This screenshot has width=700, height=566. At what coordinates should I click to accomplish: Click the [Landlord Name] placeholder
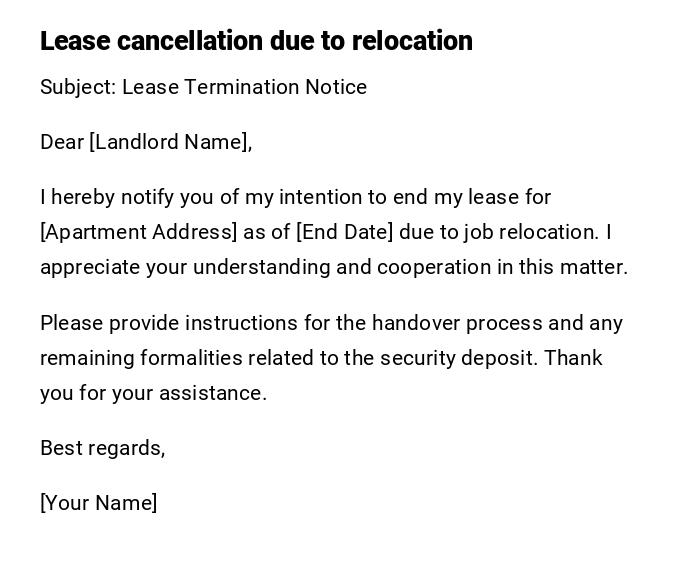tap(168, 142)
